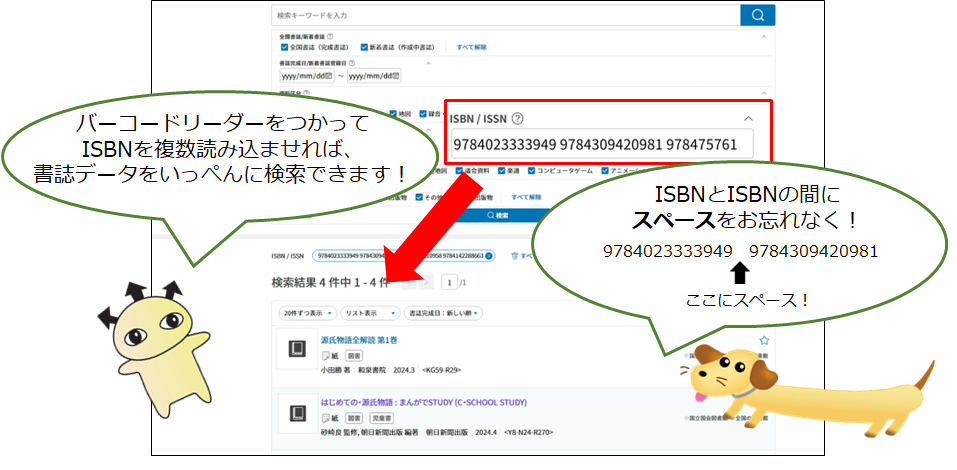Click publisher text 和泉書院
The width and height of the screenshot is (957, 470).
point(370,370)
